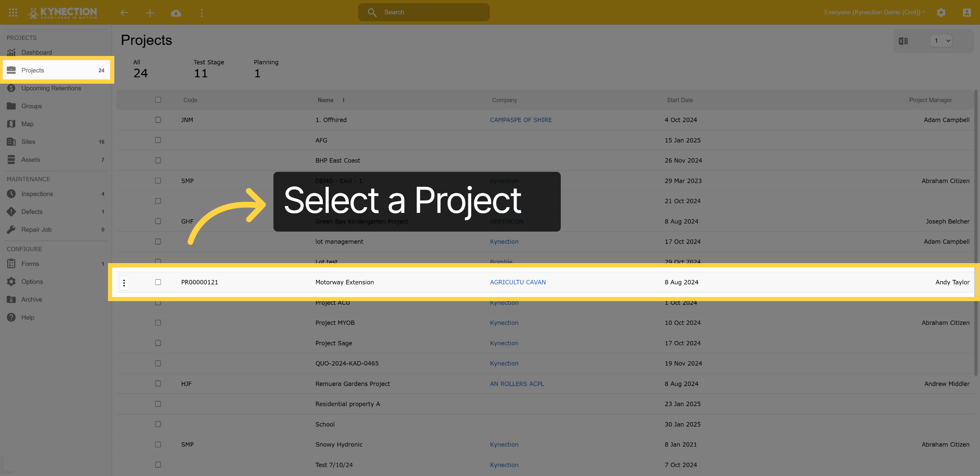Toggle the select-all checkbox in table header
The height and width of the screenshot is (476, 980).
coord(158,100)
